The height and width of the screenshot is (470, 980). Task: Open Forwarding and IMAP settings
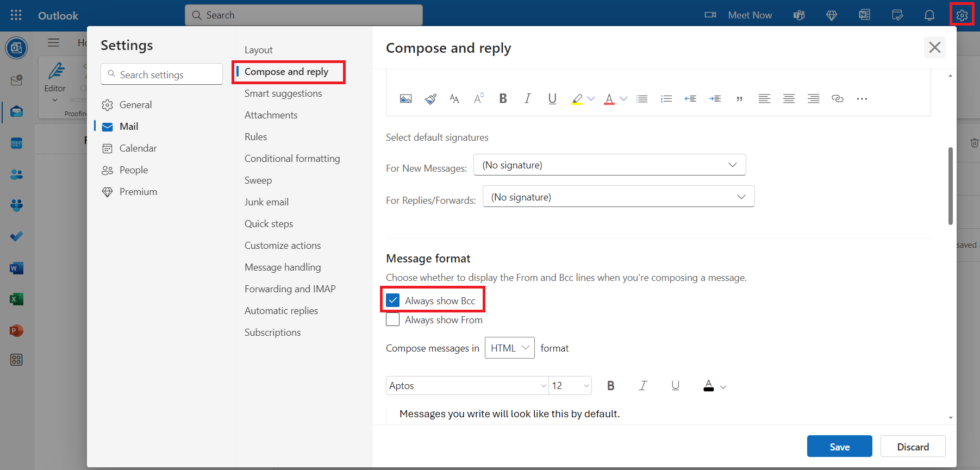290,289
